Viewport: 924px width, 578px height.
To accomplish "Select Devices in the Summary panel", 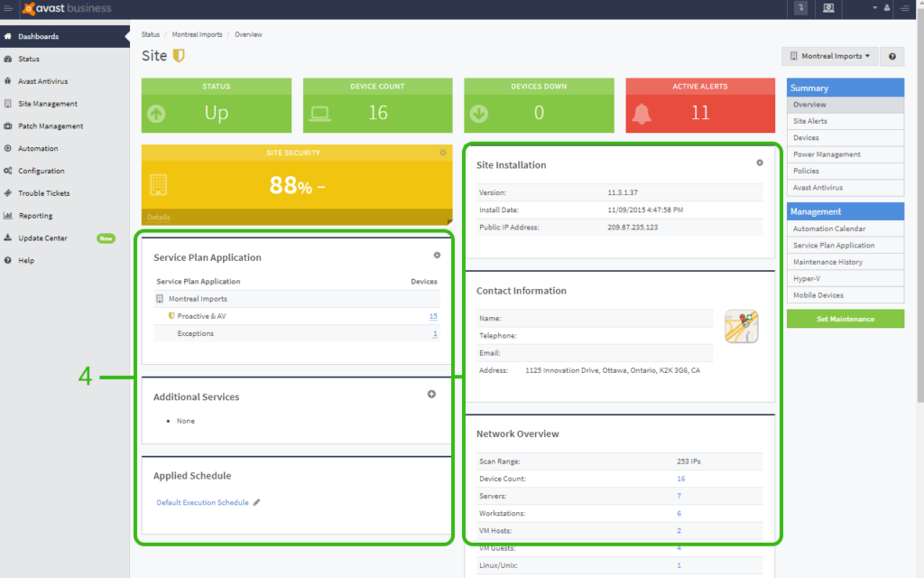I will click(x=845, y=138).
